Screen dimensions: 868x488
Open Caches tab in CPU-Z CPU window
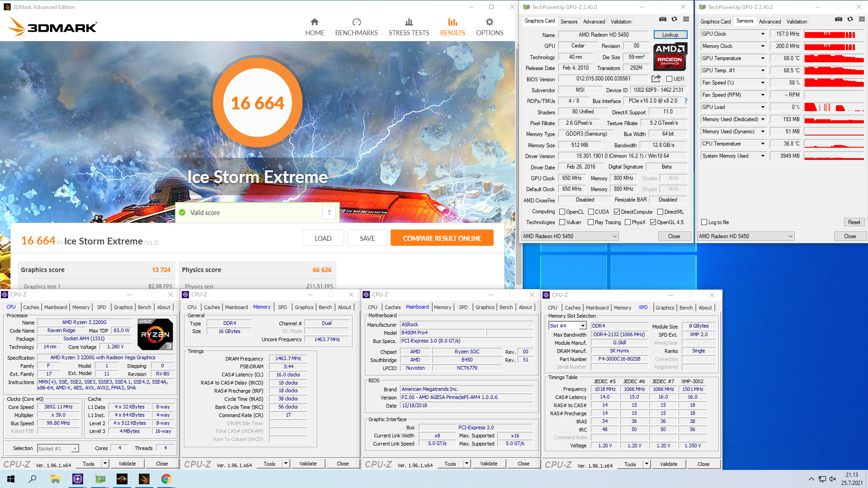[x=31, y=307]
